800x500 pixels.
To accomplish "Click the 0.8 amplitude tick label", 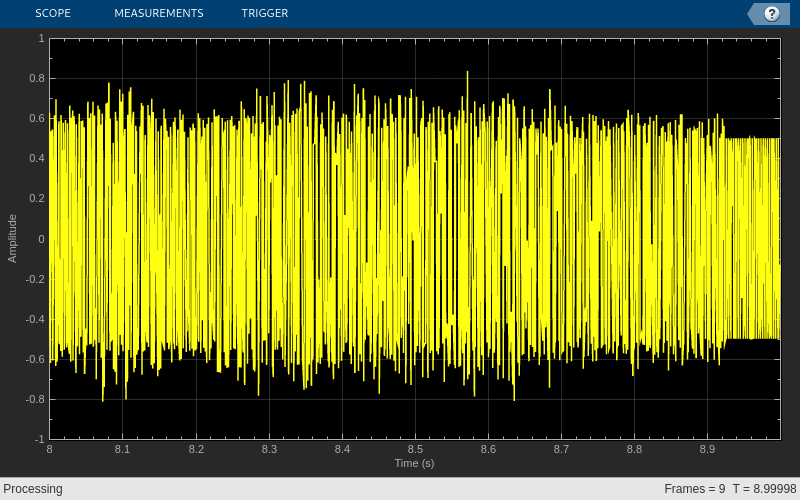I will 37,78.
